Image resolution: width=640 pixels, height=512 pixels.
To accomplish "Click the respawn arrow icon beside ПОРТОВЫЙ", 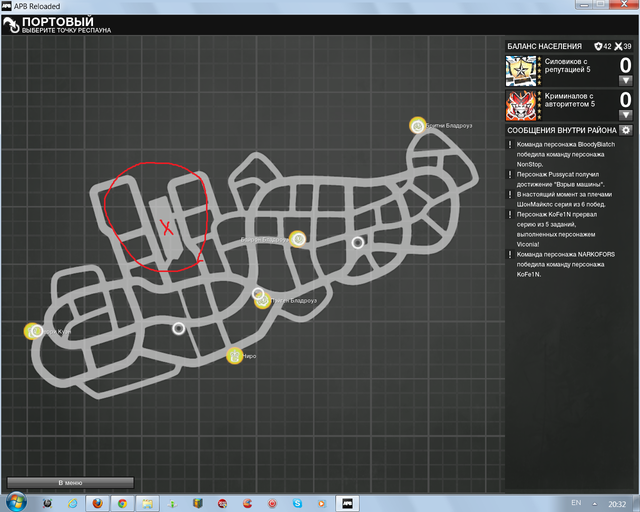I will 11,25.
